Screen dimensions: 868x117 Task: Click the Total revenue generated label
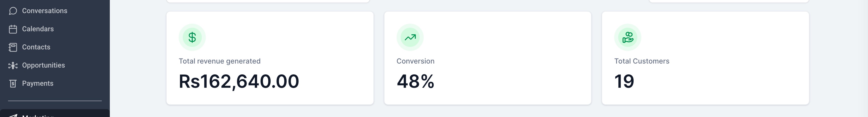tap(220, 61)
